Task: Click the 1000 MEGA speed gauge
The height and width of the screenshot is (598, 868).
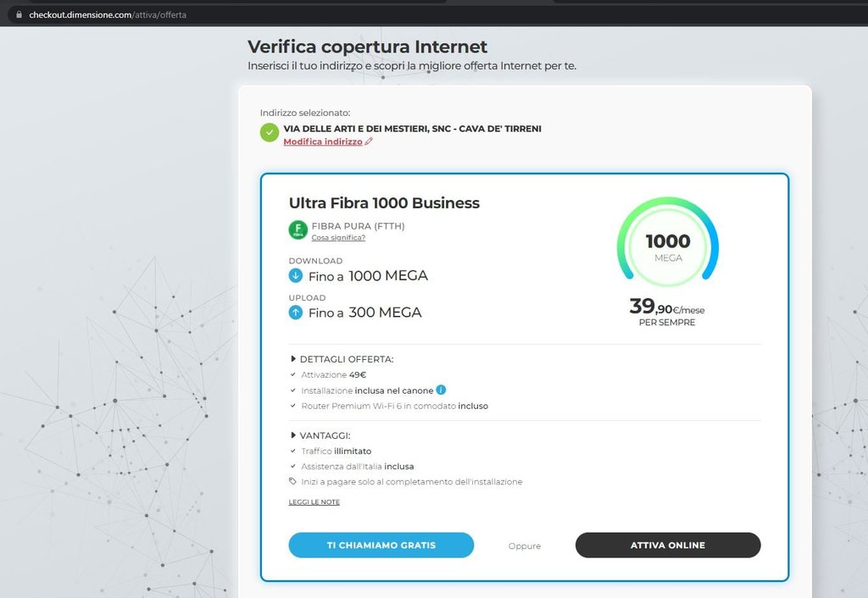Action: tap(668, 242)
